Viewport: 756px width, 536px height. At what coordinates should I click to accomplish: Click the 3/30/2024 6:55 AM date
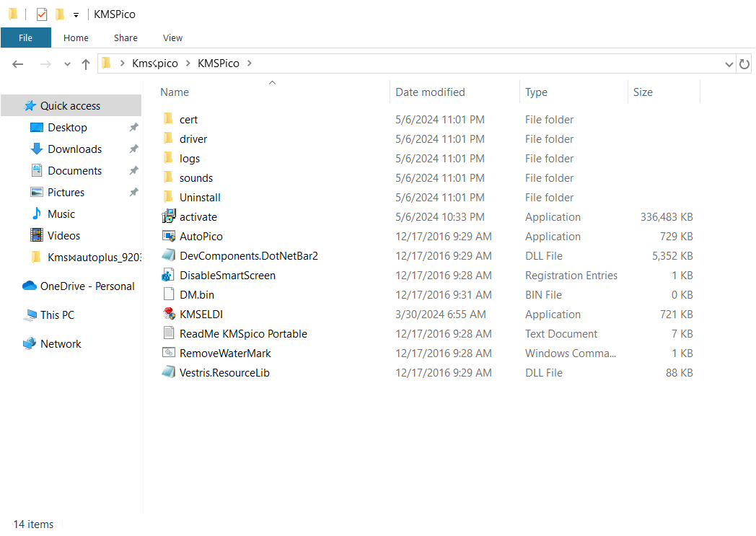(x=441, y=315)
